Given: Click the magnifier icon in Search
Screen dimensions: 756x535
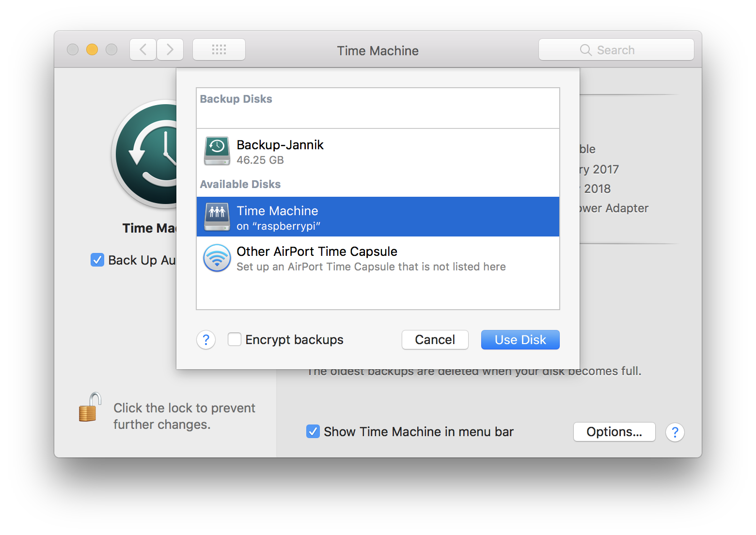Looking at the screenshot, I should point(585,50).
